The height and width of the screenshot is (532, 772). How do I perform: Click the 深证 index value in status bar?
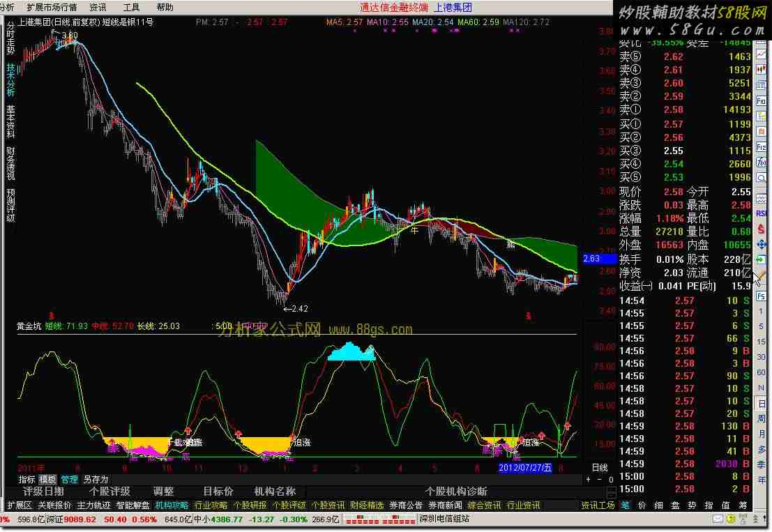(80, 519)
